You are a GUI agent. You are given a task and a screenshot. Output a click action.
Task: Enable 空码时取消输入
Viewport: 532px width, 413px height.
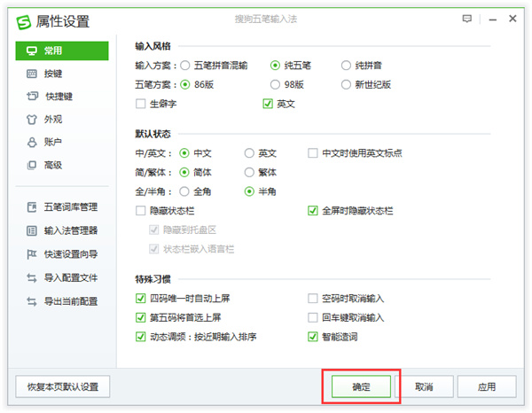(x=312, y=299)
